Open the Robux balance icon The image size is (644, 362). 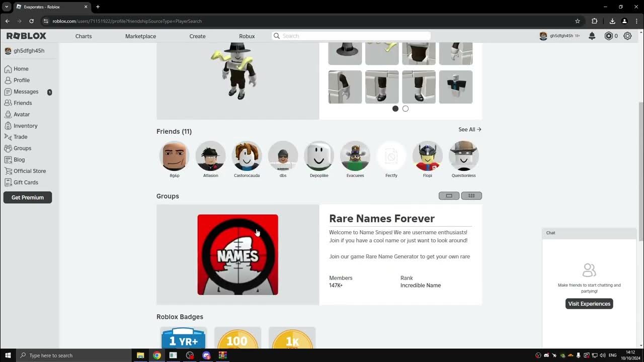pyautogui.click(x=608, y=36)
